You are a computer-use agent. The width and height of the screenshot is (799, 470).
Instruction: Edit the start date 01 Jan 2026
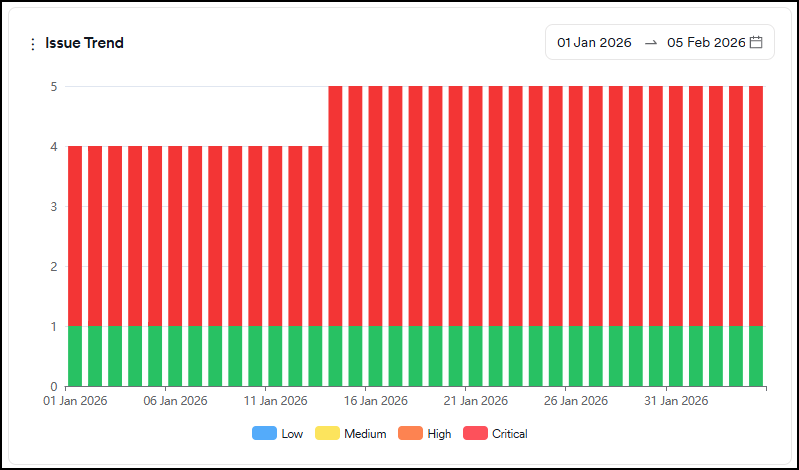click(x=594, y=43)
